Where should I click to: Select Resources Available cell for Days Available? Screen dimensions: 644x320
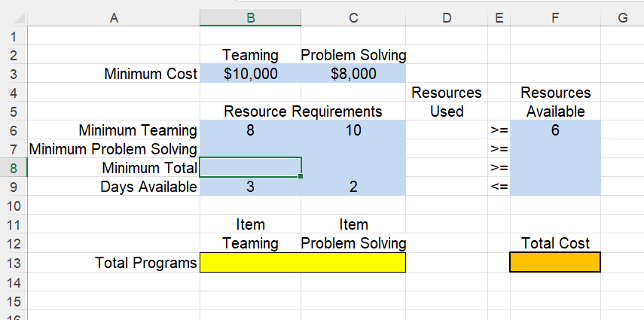click(555, 187)
